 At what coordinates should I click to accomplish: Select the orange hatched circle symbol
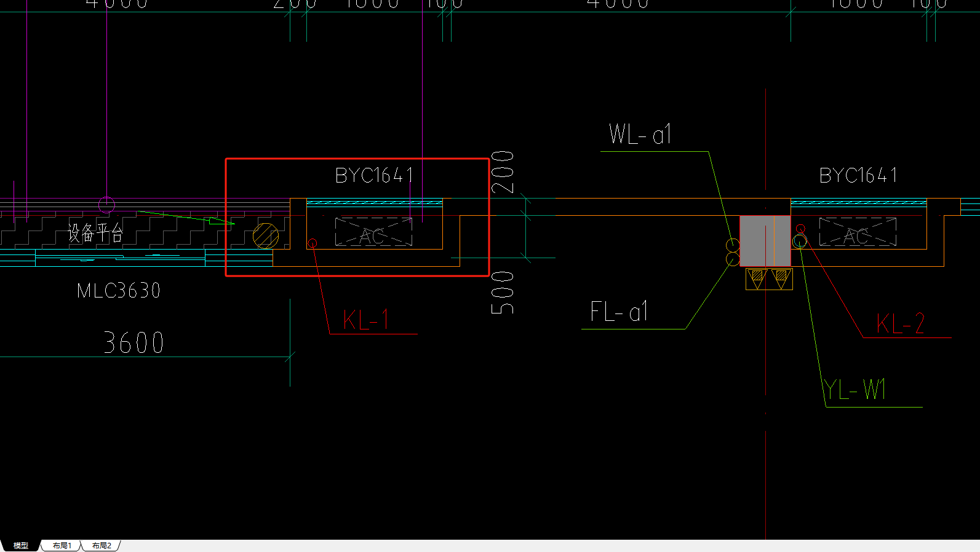pos(266,236)
